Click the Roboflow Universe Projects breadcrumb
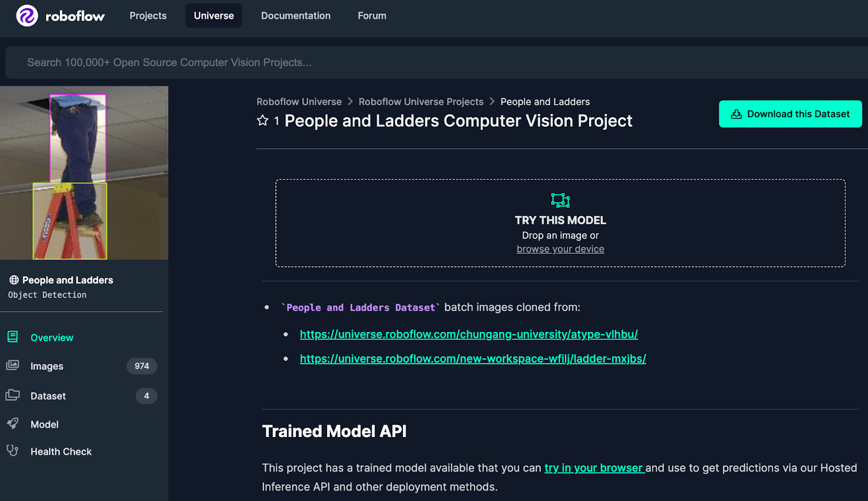This screenshot has height=501, width=868. pos(421,101)
